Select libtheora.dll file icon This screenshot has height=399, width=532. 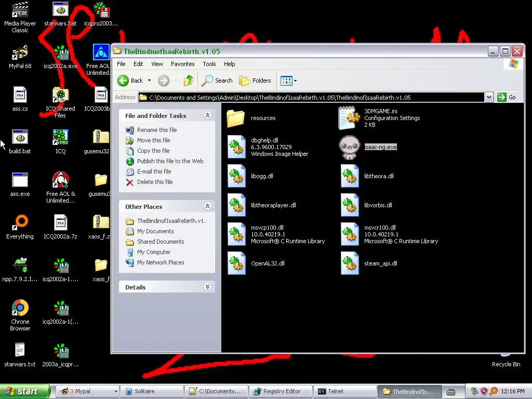350,176
